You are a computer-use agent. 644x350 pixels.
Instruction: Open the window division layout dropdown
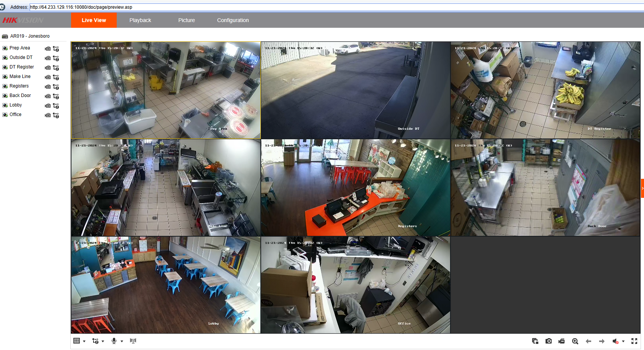point(84,341)
